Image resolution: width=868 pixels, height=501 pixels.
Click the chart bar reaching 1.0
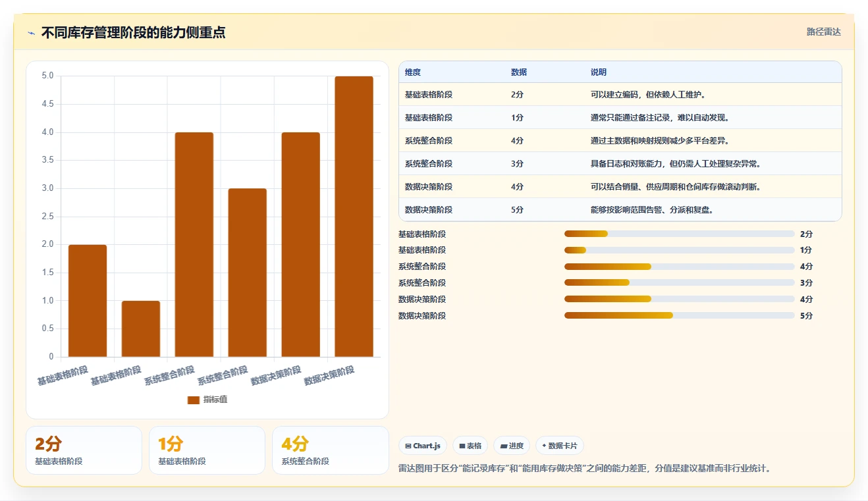(x=141, y=329)
